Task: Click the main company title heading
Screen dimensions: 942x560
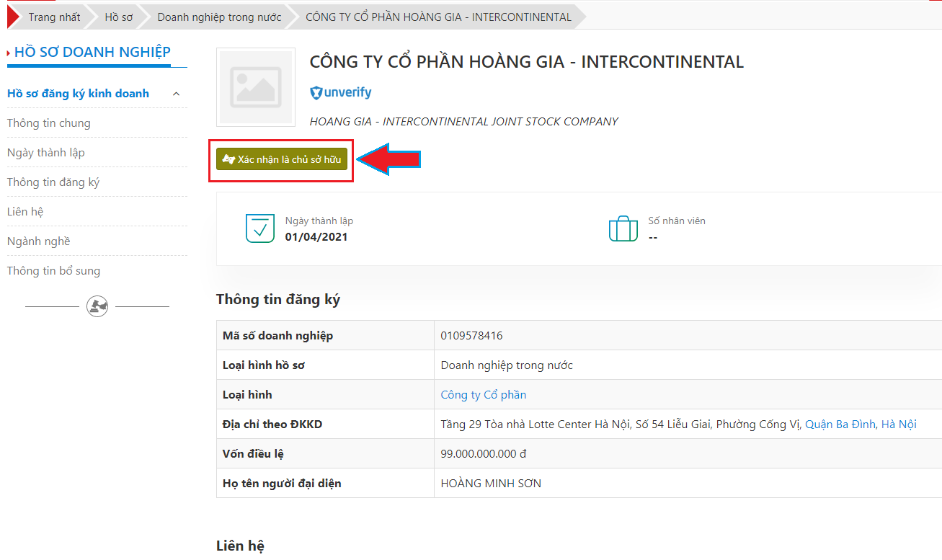Action: tap(527, 62)
